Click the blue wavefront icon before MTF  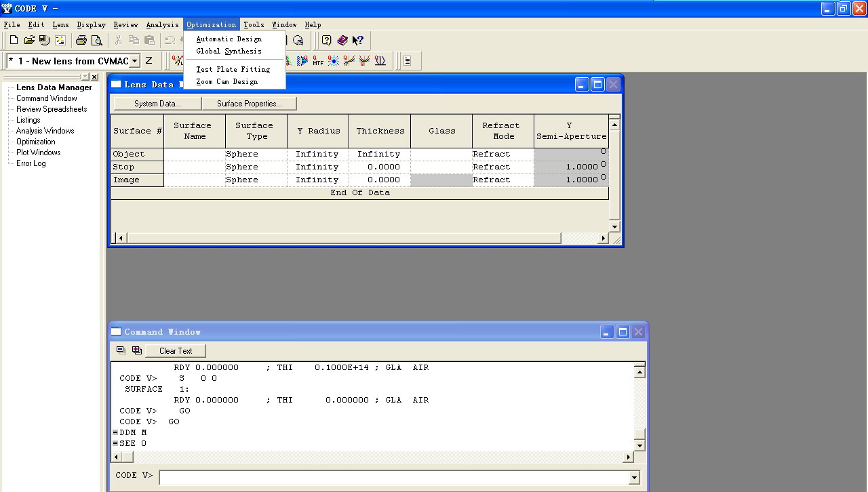302,61
